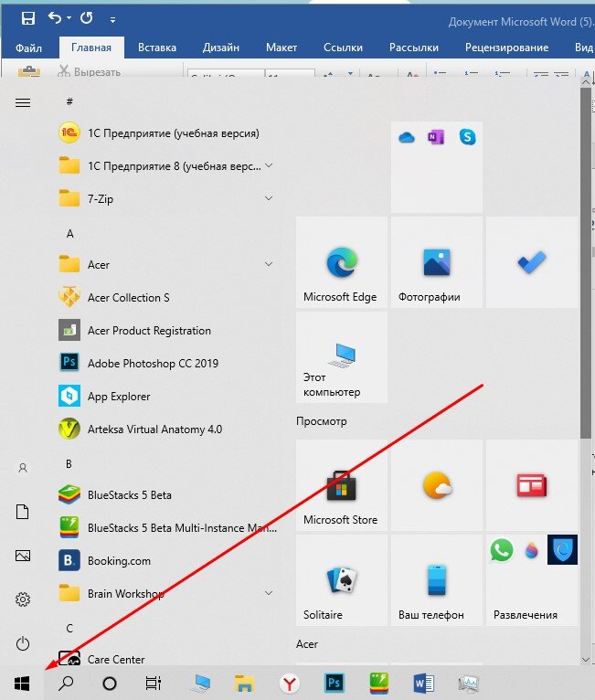595x700 pixels.
Task: Open user account icon in Start
Action: (23, 468)
